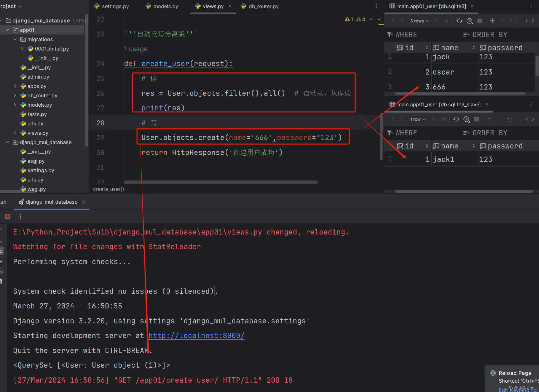Delete row button in db.sqlite3 toolbar
Viewport: 539px width, 392px height.
[502, 21]
